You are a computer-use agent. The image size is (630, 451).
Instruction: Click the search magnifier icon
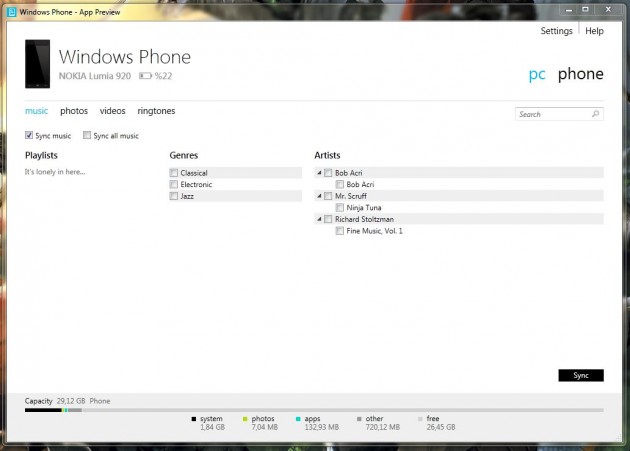[596, 115]
